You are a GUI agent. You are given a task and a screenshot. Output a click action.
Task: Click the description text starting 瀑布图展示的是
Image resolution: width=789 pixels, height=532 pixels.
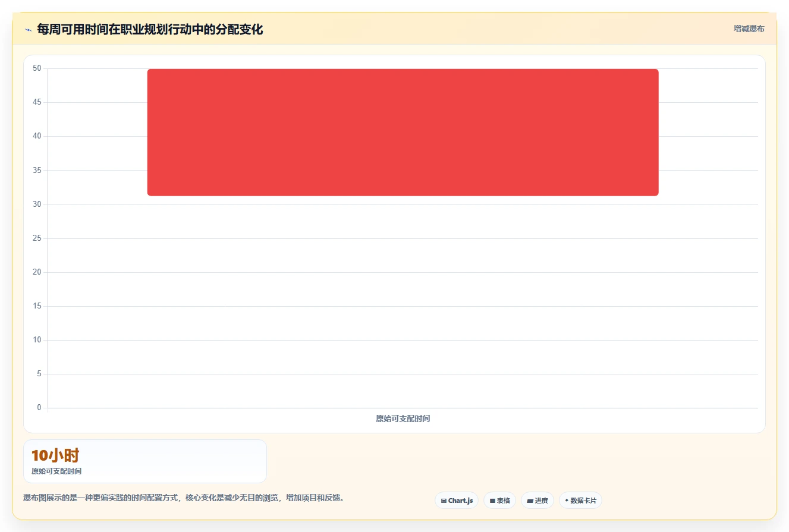184,498
